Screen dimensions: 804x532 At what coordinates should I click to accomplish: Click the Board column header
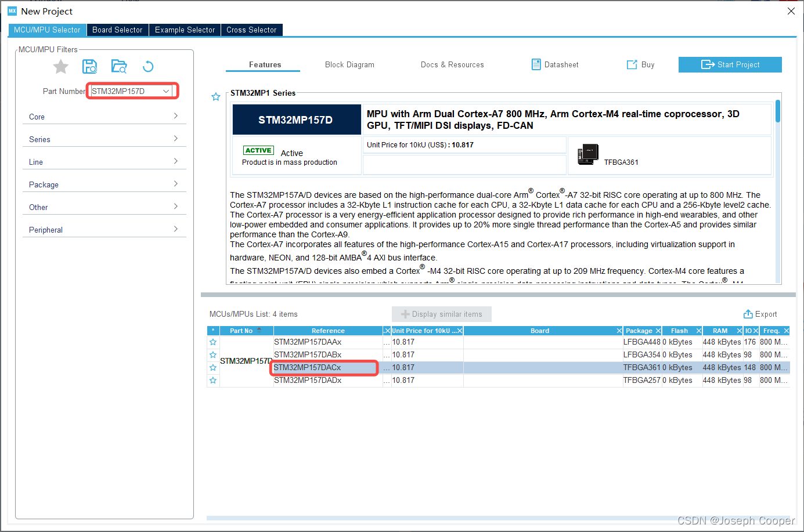pos(540,331)
